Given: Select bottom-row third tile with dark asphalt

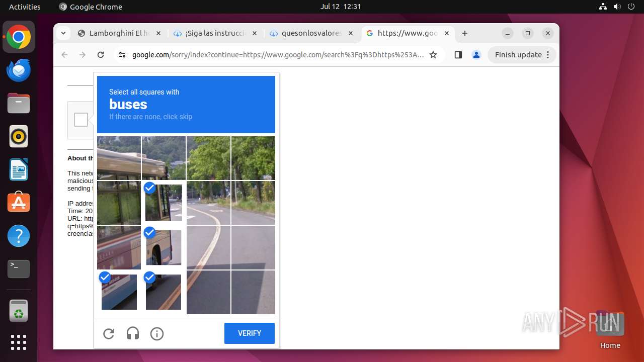Looking at the screenshot, I should 208,292.
